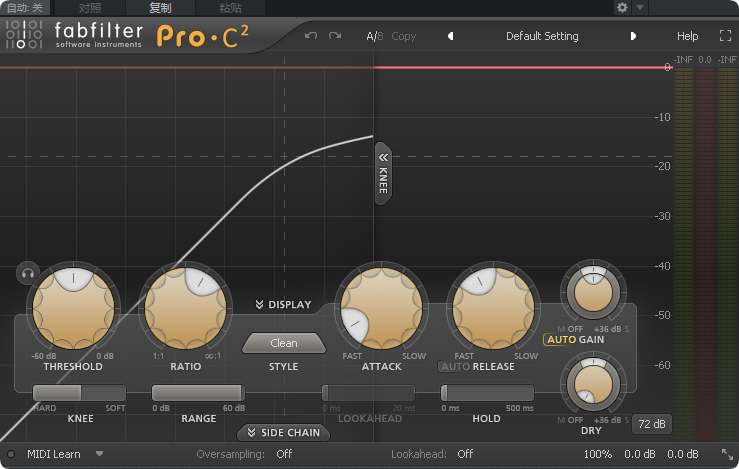739x469 pixels.
Task: Click the 0.0 gain reduction readout above the meter
Action: (x=705, y=59)
